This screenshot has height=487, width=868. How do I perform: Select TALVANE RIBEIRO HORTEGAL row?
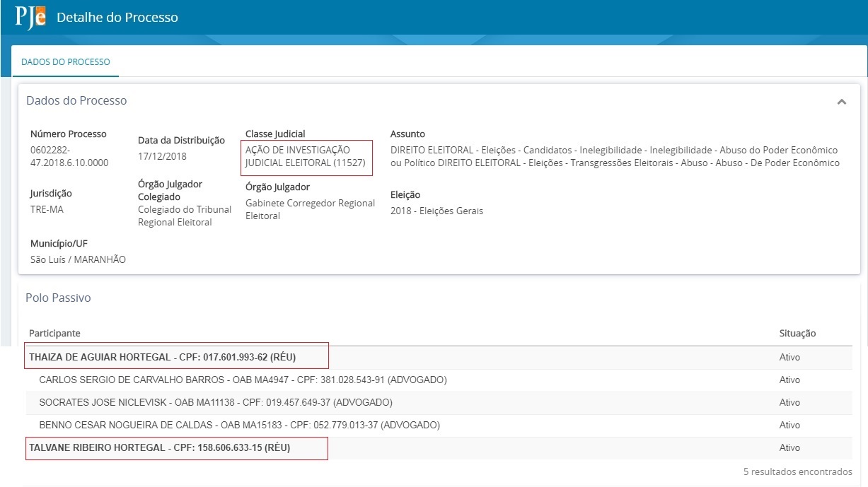[x=159, y=448]
